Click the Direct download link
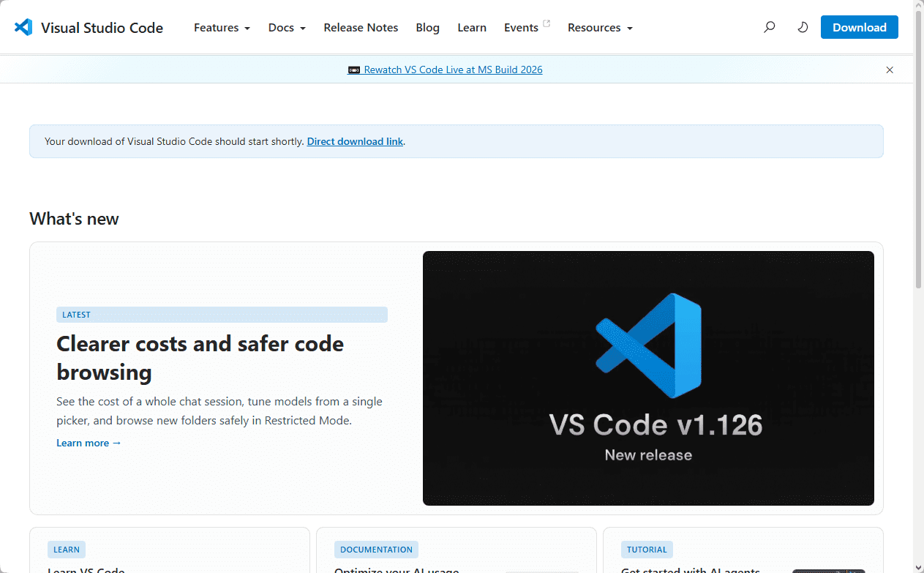This screenshot has height=573, width=924. pos(355,141)
